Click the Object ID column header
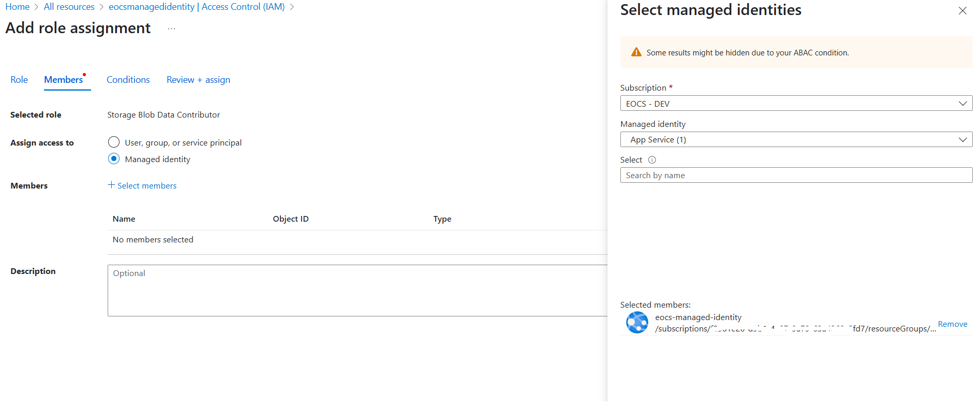This screenshot has height=405, width=980. (291, 219)
